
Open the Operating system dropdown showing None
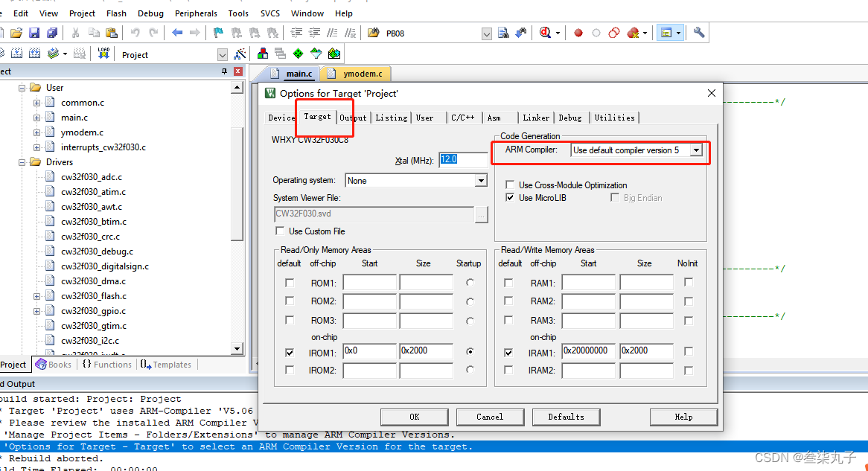point(482,180)
